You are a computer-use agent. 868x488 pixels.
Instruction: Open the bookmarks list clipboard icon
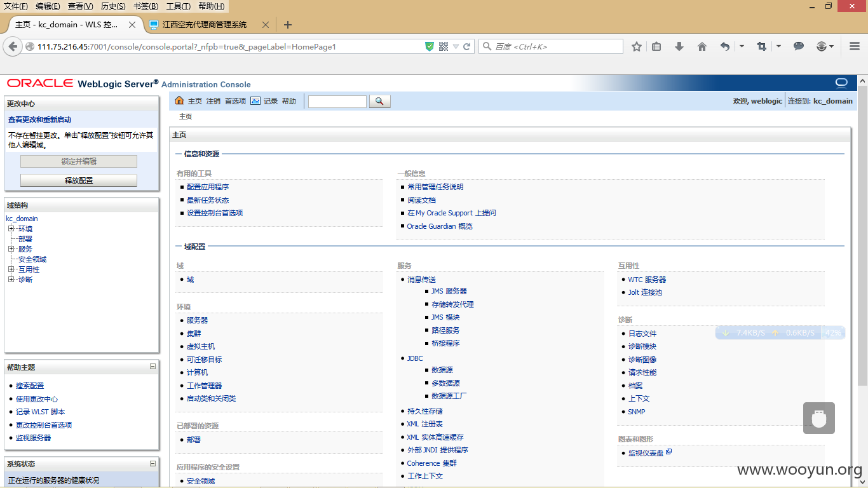pos(657,46)
